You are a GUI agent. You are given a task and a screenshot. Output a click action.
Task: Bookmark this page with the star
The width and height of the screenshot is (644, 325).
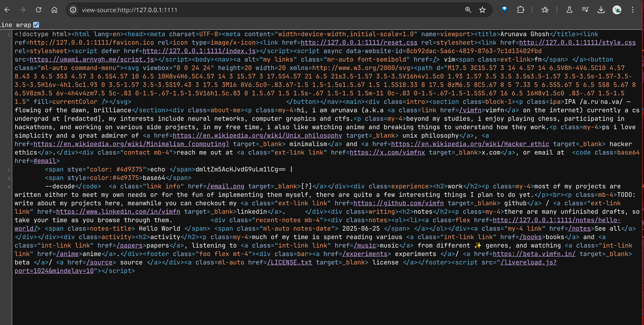pyautogui.click(x=482, y=10)
